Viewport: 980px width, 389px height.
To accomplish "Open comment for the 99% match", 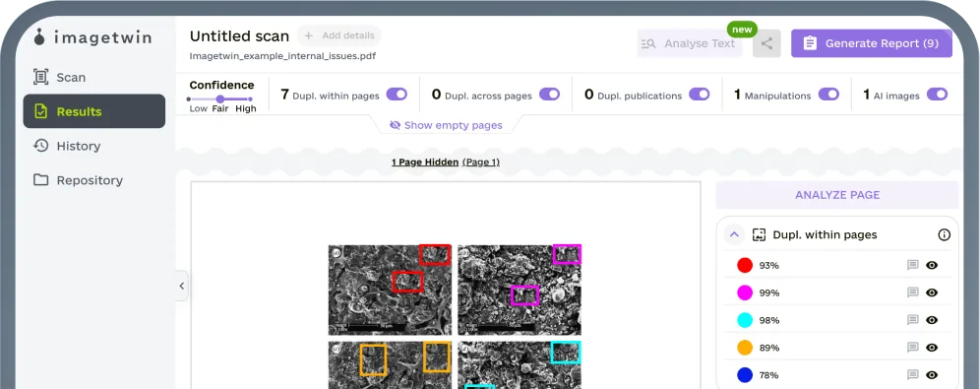I will [912, 292].
